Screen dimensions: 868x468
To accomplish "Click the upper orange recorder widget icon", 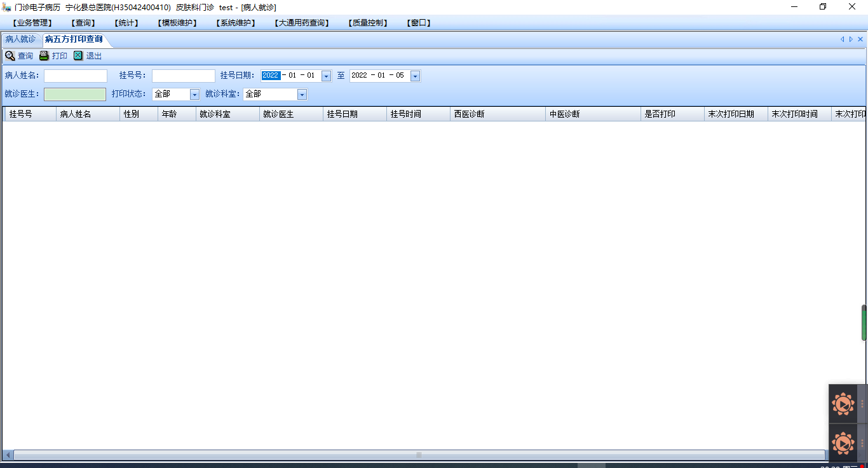I will (843, 404).
